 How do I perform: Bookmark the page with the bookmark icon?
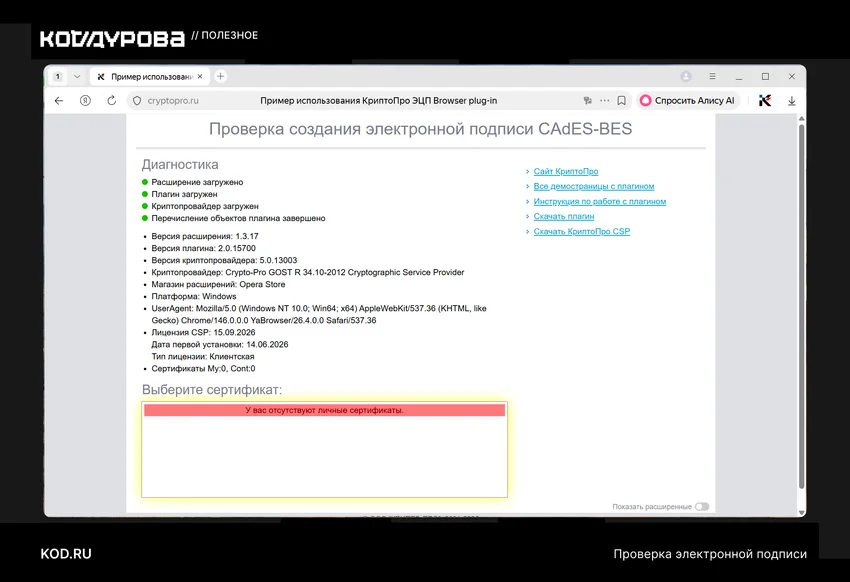pos(622,101)
